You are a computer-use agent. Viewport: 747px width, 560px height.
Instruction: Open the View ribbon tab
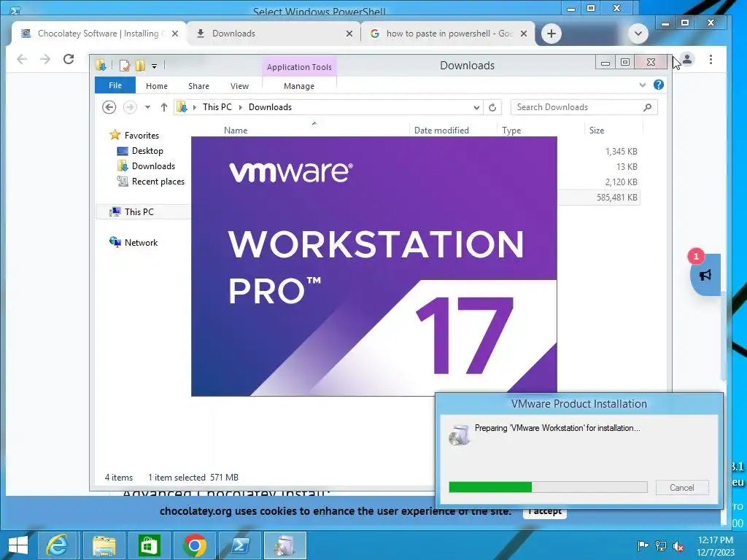coord(239,86)
